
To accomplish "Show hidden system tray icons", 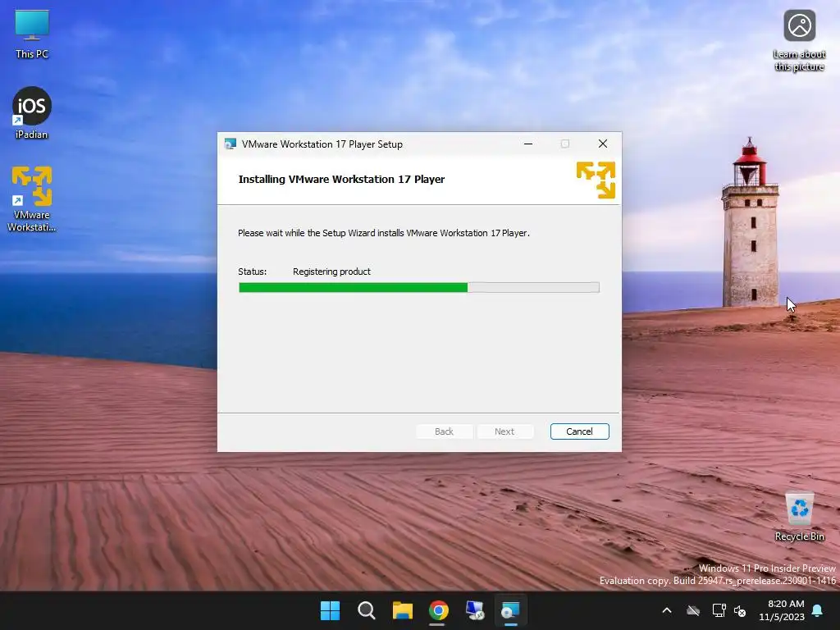I will [667, 610].
